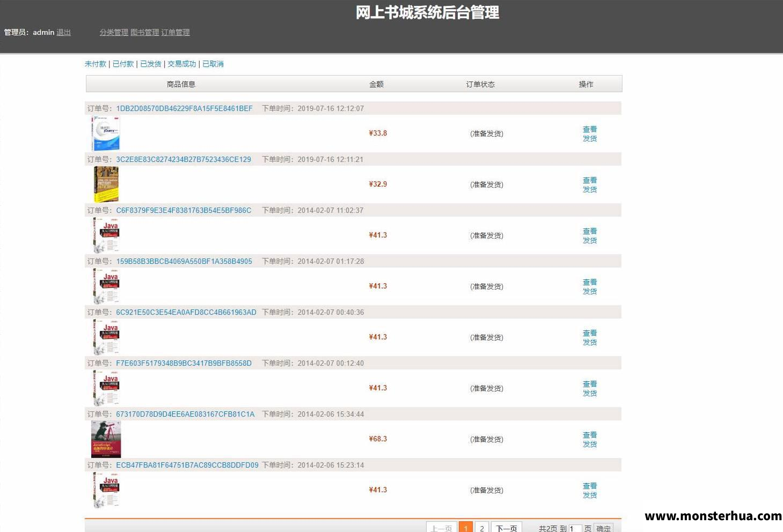
Task: Click Java cover in the 15:23:14 order
Action: click(x=106, y=490)
